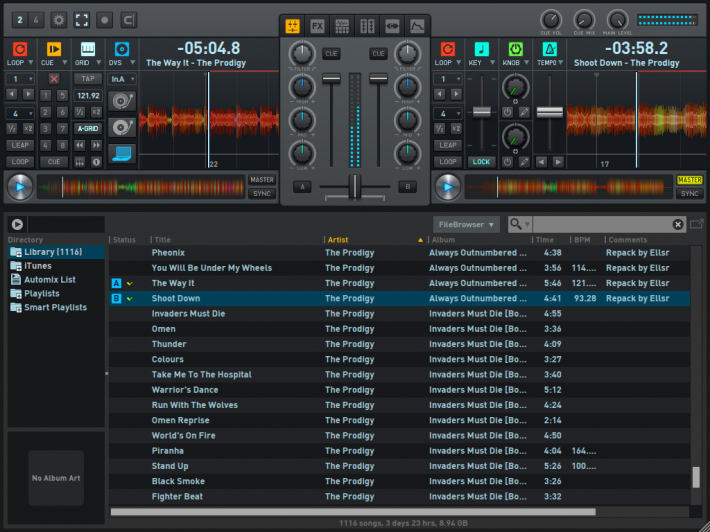Click deck A LEAP button

coord(20,145)
